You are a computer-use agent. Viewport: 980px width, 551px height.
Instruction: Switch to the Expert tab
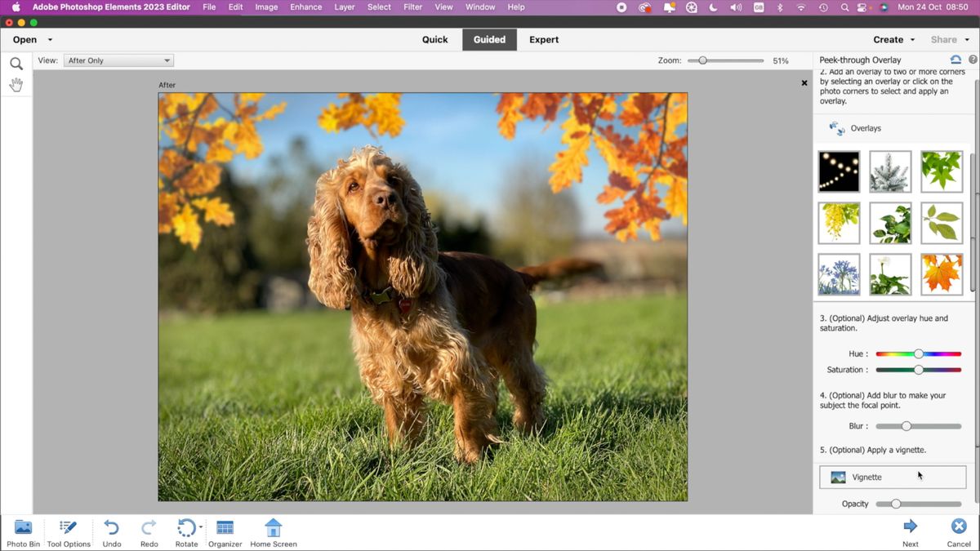click(544, 39)
